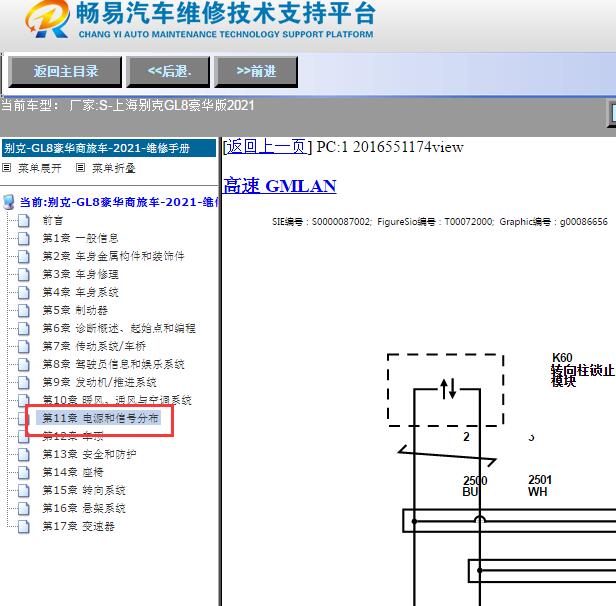Click page icon beside 第17章 变速器
Image resolution: width=616 pixels, height=606 pixels.
pos(24,527)
